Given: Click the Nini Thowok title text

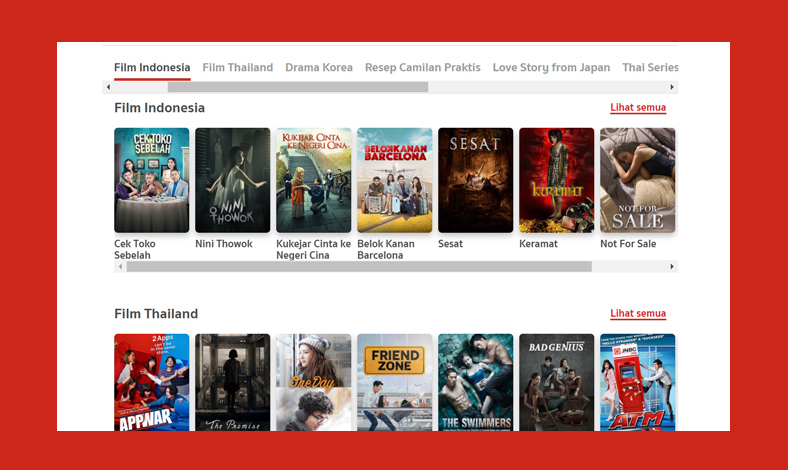Looking at the screenshot, I should pyautogui.click(x=224, y=244).
